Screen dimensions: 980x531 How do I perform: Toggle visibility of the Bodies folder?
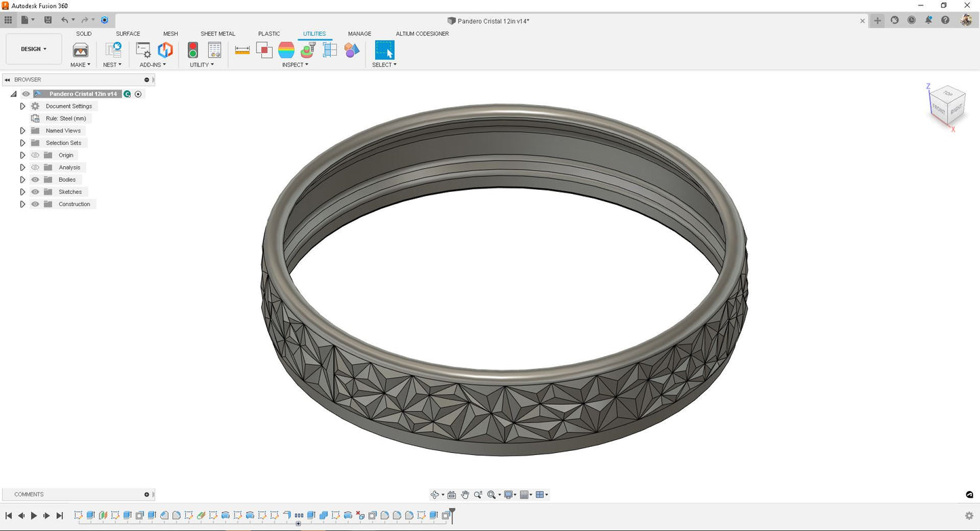[35, 180]
